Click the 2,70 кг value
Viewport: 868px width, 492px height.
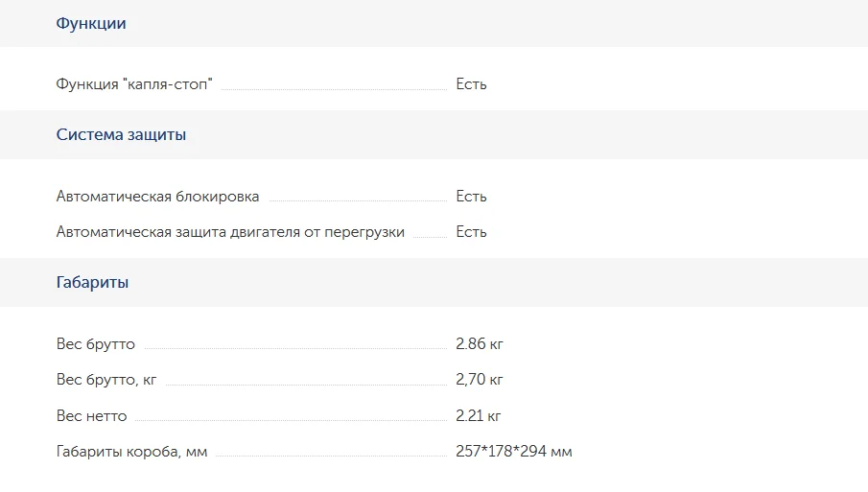coord(480,379)
